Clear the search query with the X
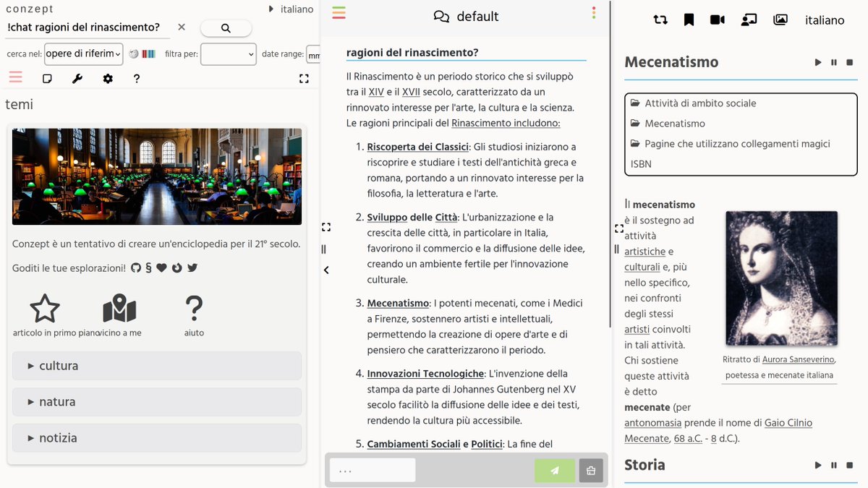The width and height of the screenshot is (868, 488). [182, 27]
